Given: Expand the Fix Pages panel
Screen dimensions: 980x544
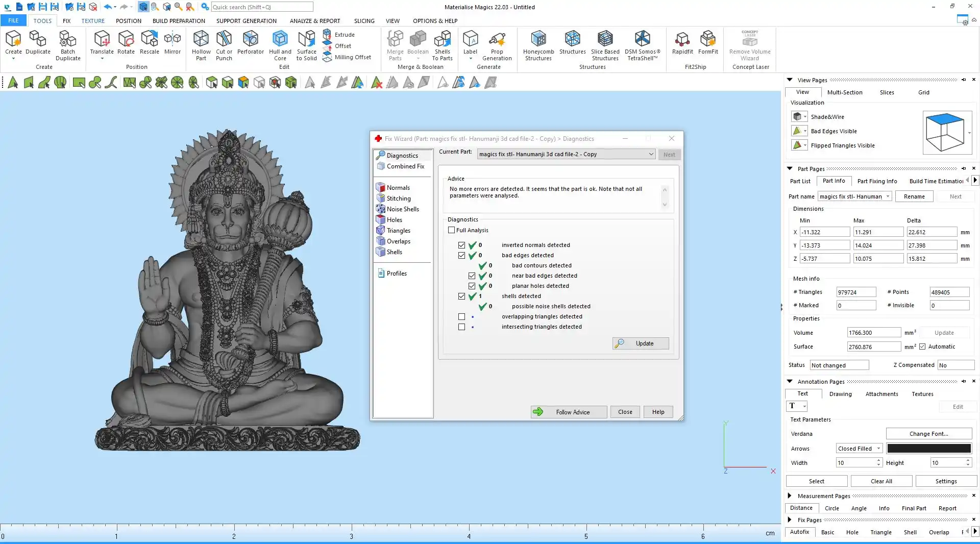Looking at the screenshot, I should [790, 520].
